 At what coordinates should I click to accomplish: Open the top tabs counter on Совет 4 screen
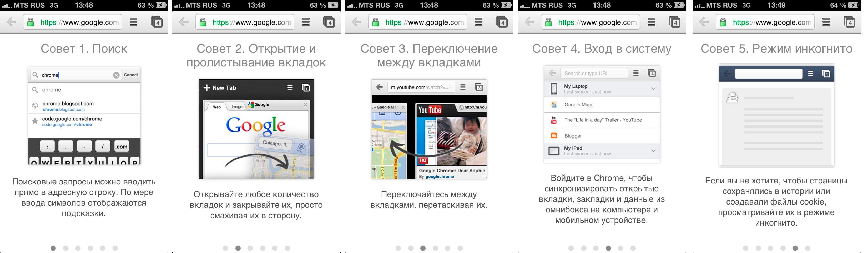click(x=675, y=22)
